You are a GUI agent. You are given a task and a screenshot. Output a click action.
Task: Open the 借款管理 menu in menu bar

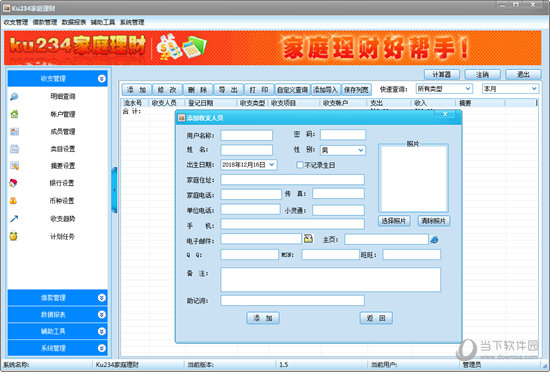tap(45, 22)
